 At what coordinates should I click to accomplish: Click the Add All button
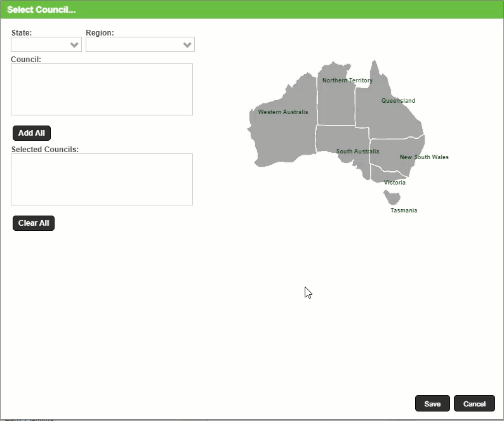(x=32, y=133)
